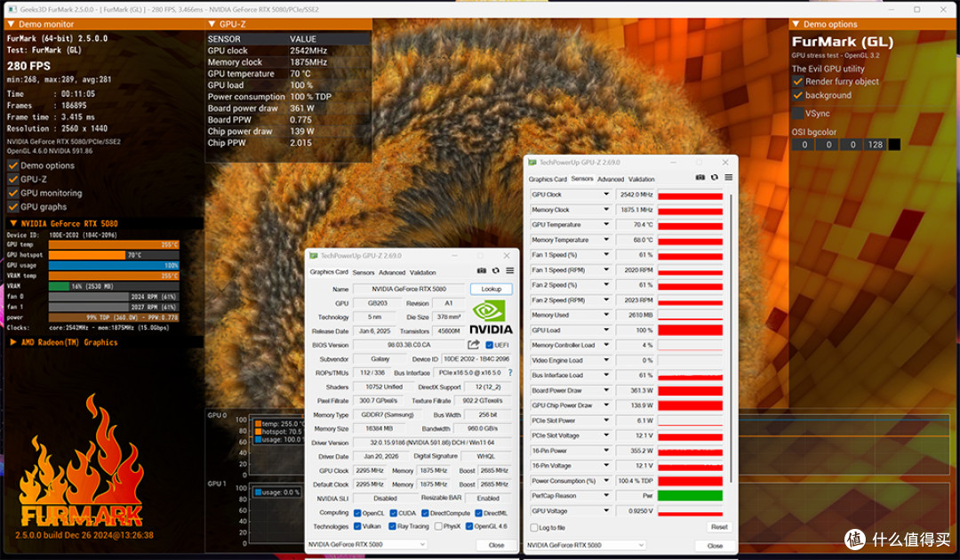Image resolution: width=960 pixels, height=560 pixels.
Task: Open the PerfCap Reason sensor dropdown
Action: click(606, 495)
